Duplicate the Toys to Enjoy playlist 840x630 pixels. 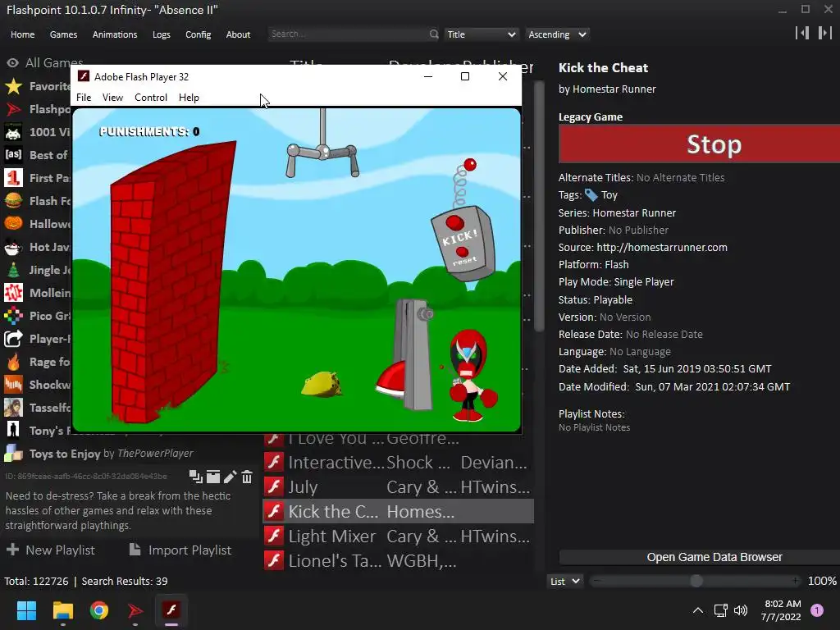195,477
